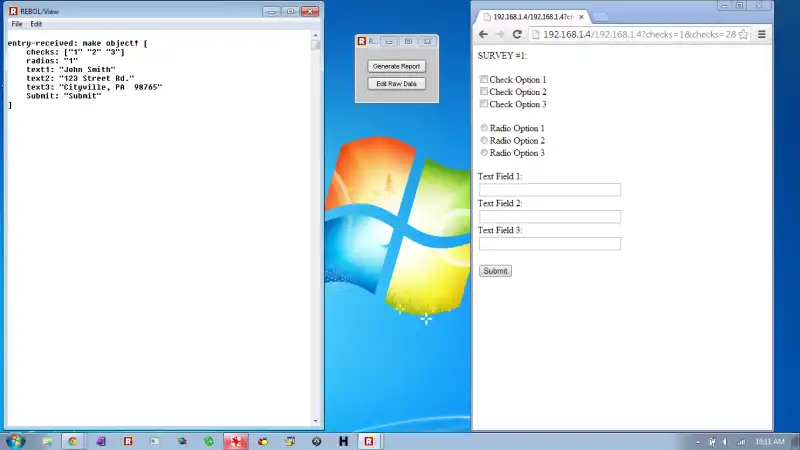
Task: Click the active REBOL R taskbar button
Action: point(369,441)
